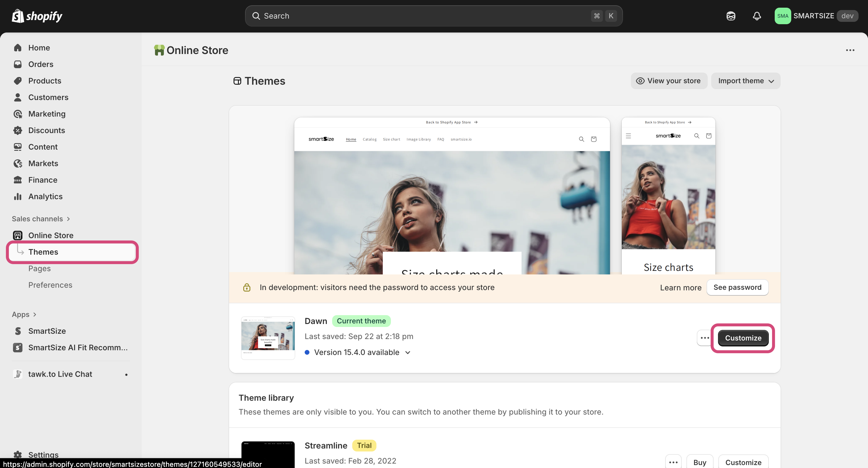This screenshot has height=468, width=868.
Task: Open the Streamline theme's three-dot actions menu
Action: (673, 462)
